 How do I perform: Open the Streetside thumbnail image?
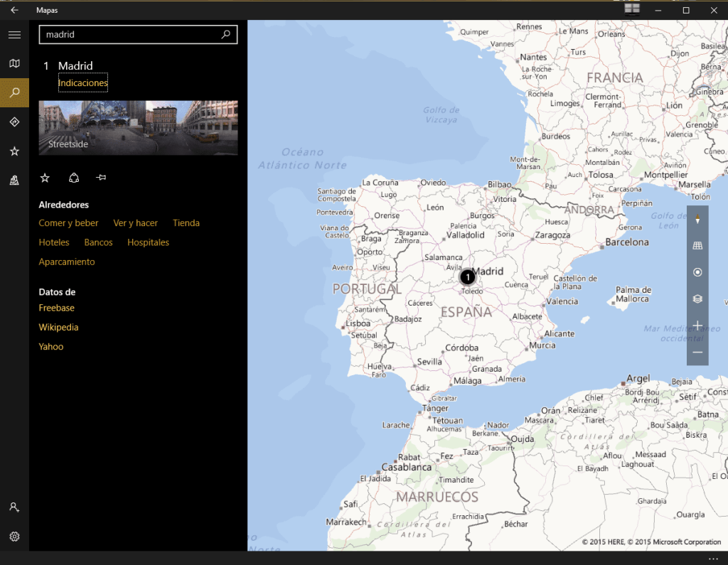click(139, 128)
